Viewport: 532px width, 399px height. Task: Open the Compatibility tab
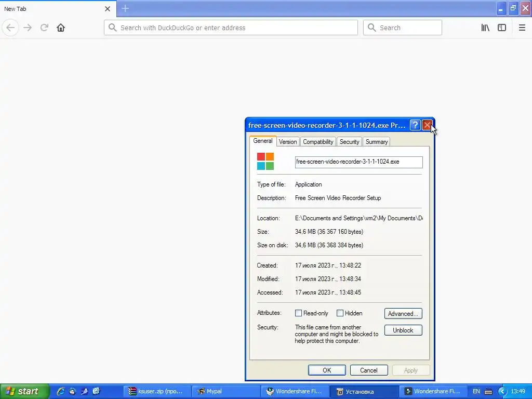click(318, 142)
